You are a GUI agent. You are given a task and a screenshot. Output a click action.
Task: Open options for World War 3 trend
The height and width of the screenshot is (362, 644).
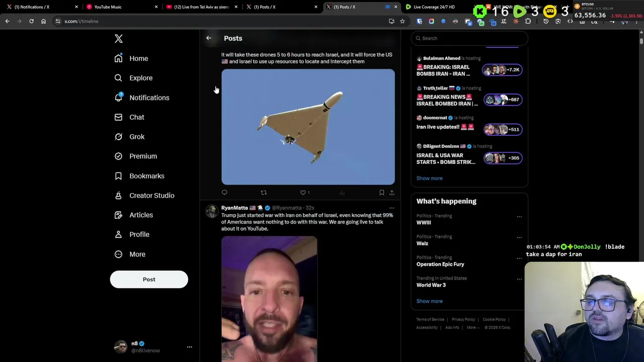[x=519, y=279]
